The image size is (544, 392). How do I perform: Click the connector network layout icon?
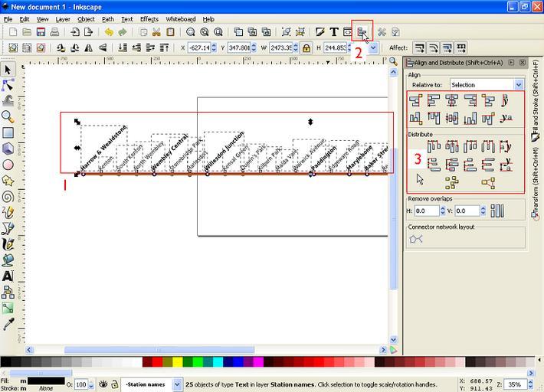415,239
